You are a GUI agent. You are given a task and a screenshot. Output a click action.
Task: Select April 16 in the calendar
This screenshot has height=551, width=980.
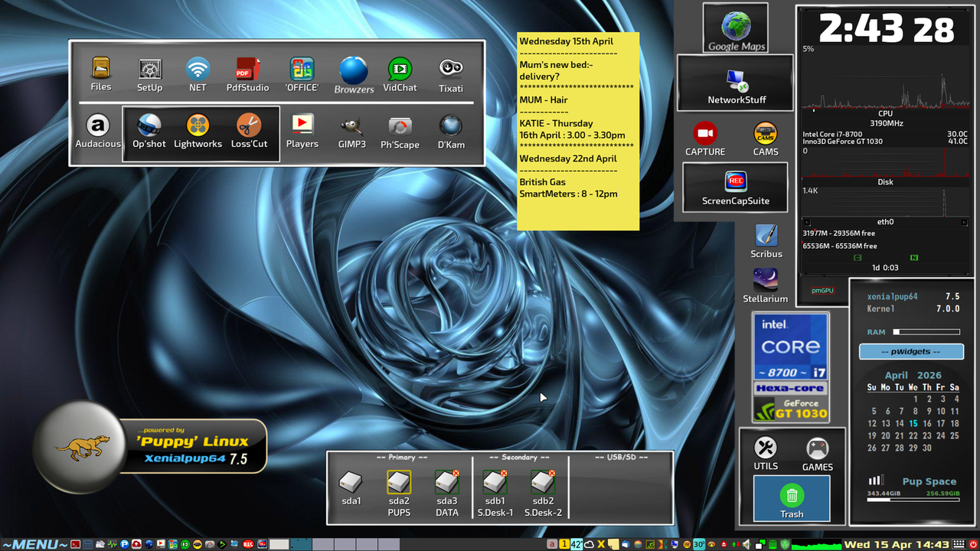927,423
